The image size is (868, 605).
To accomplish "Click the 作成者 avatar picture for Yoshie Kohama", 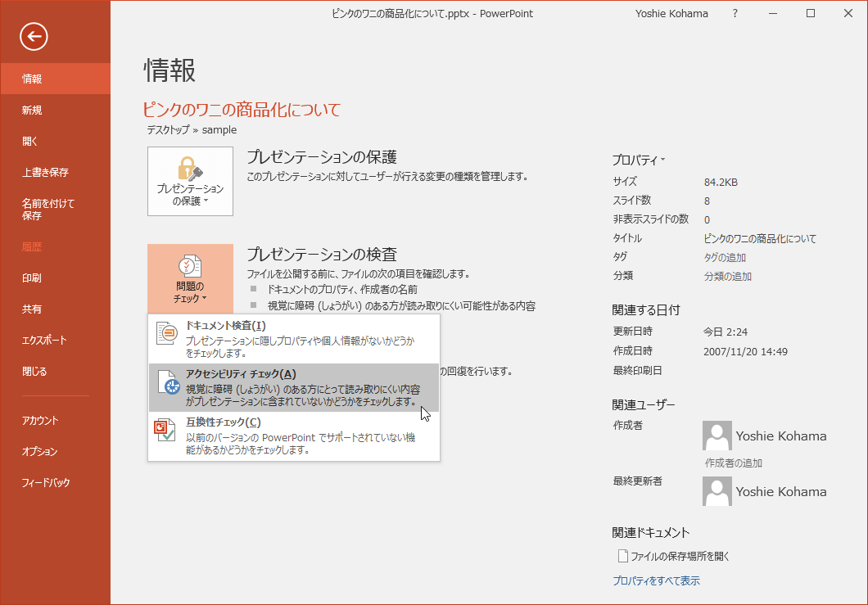I will click(717, 436).
